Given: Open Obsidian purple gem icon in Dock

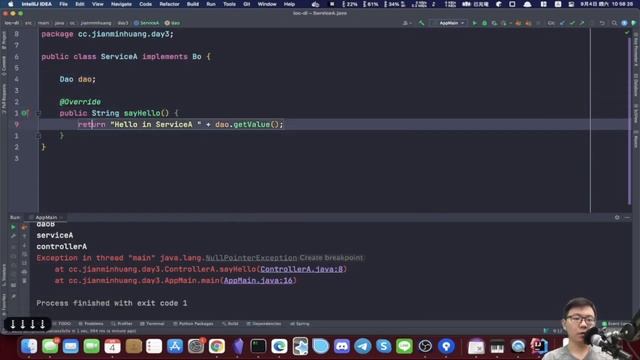Looking at the screenshot, I should point(238,347).
